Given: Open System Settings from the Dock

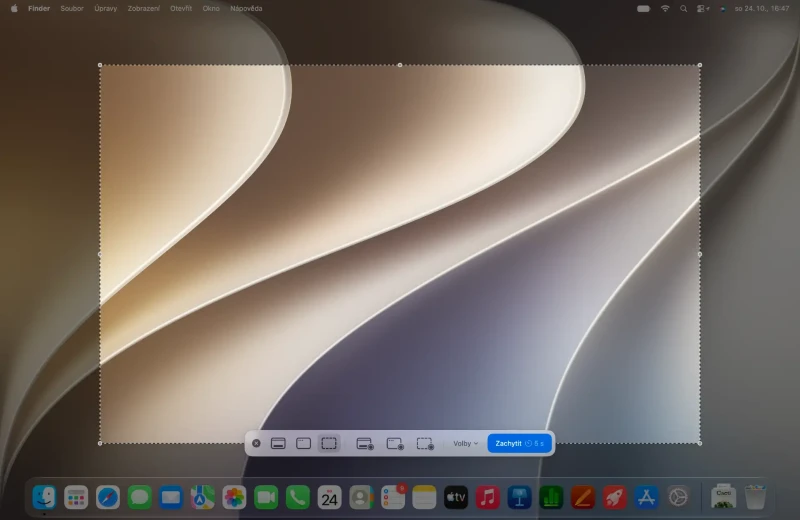Looking at the screenshot, I should coord(678,497).
